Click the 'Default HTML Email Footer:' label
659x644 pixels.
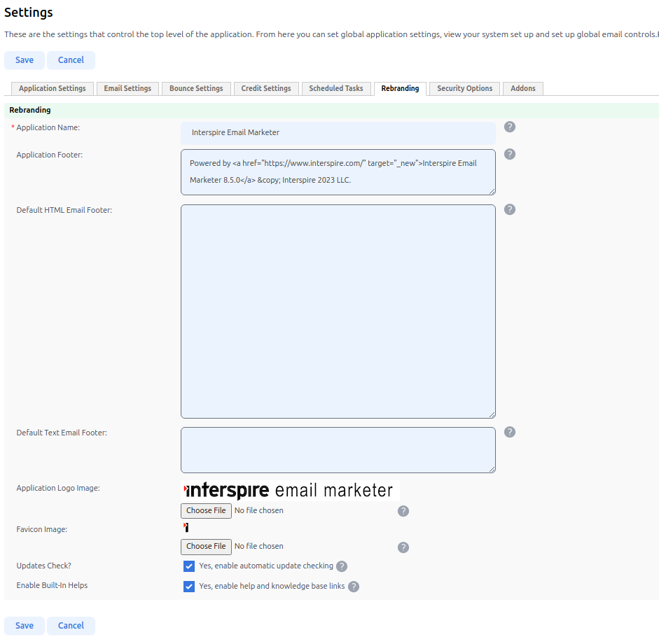(64, 210)
